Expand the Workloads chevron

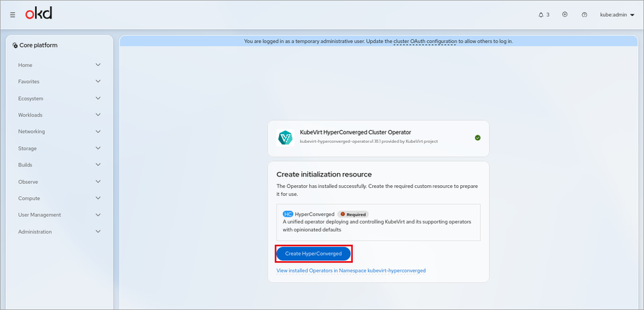pos(98,115)
